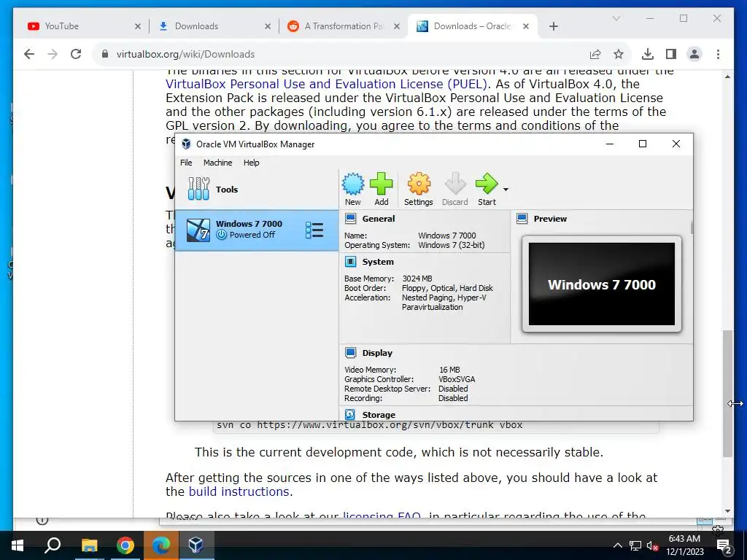Open the Chrome three-dot menu
The height and width of the screenshot is (560, 747).
[718, 54]
